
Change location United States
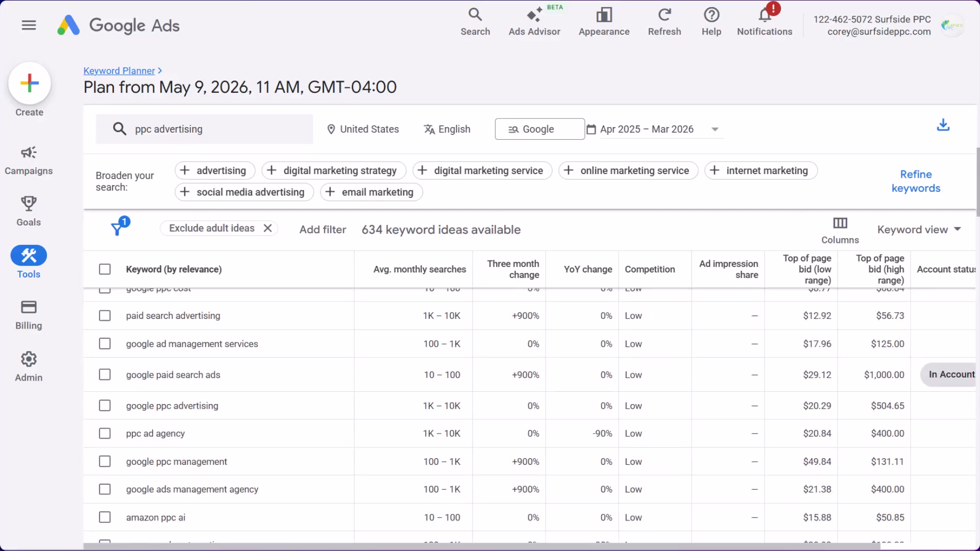pyautogui.click(x=363, y=129)
